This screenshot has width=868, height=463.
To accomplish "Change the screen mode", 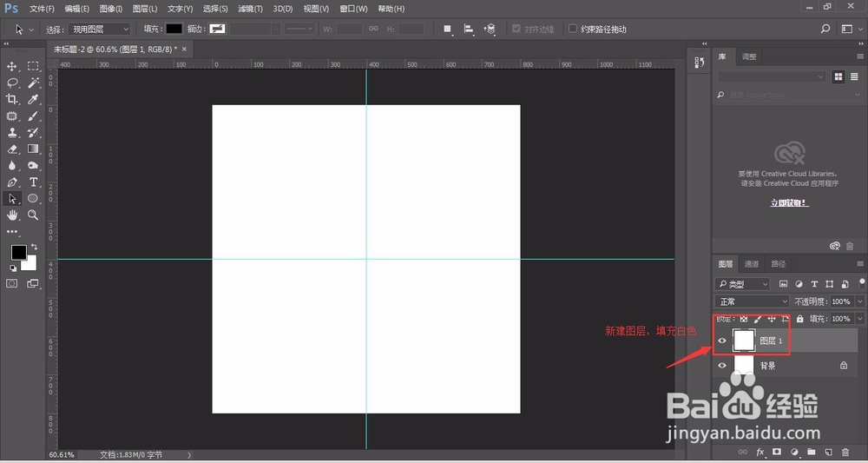I will [33, 283].
